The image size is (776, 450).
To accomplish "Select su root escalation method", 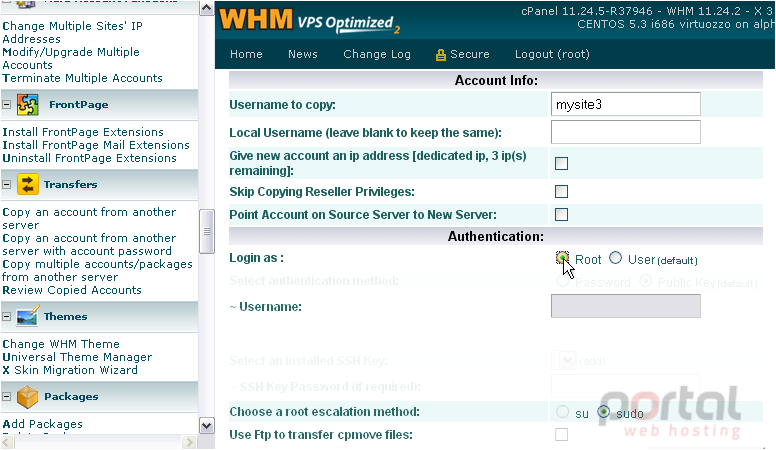I will click(562, 411).
